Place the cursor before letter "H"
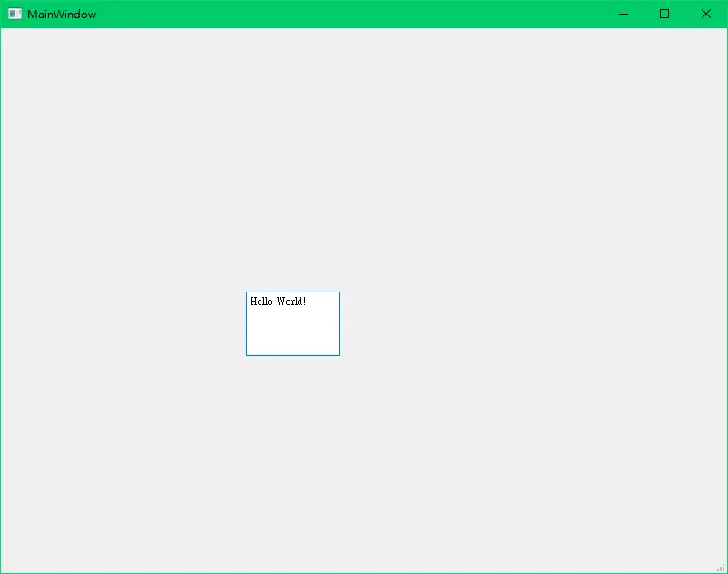Image resolution: width=728 pixels, height=574 pixels. 251,302
